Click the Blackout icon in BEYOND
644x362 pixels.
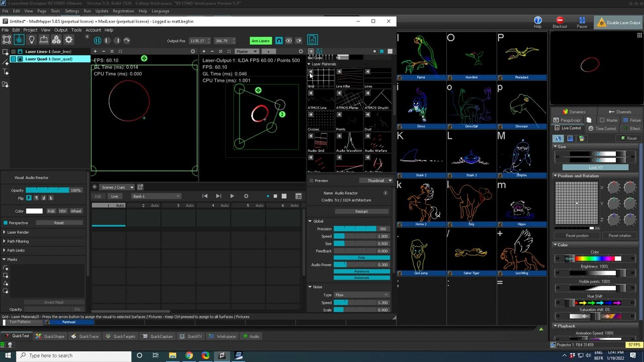click(x=559, y=23)
